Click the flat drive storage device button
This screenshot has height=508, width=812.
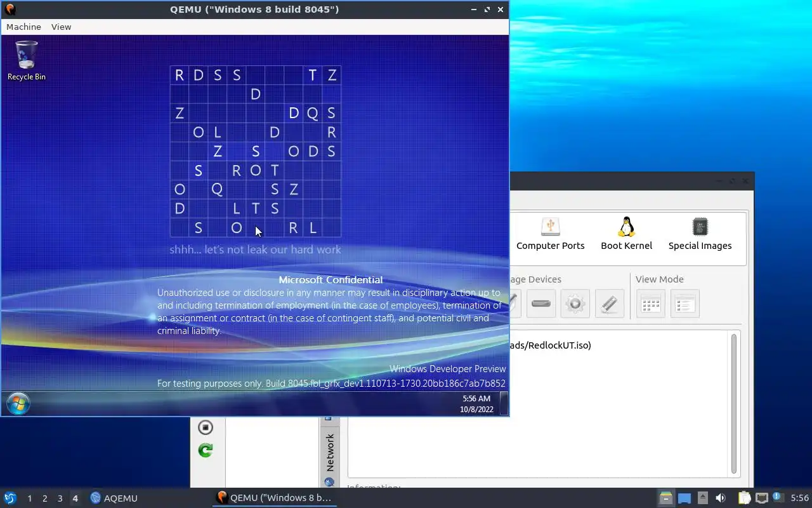pyautogui.click(x=541, y=304)
